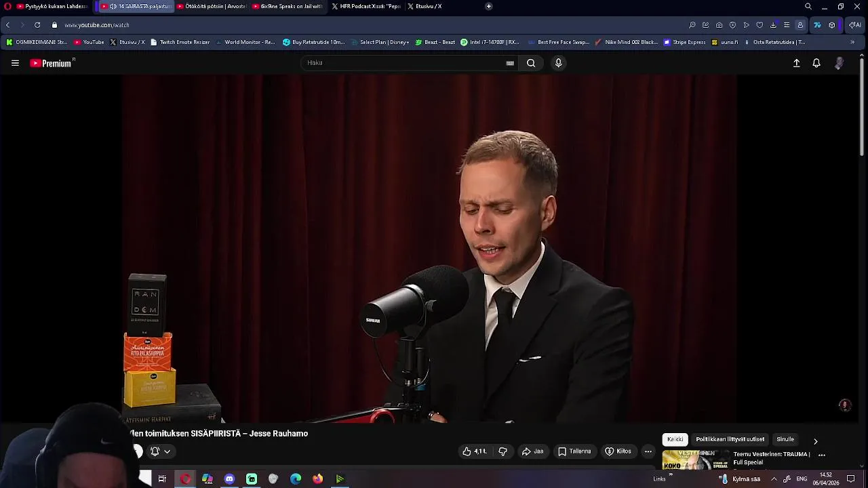
Task: Open browser find-in-page zoom icon
Action: click(x=692, y=25)
